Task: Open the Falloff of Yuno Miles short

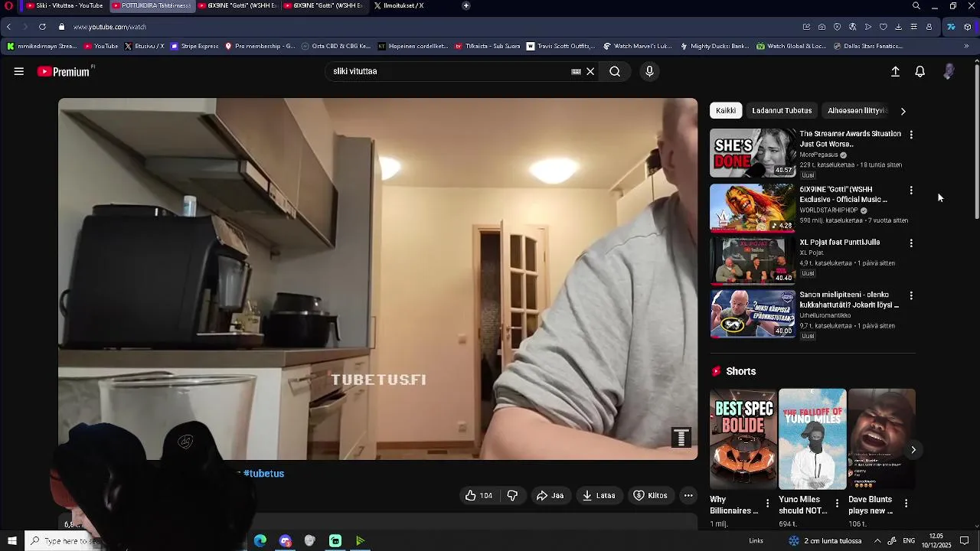Action: click(812, 439)
